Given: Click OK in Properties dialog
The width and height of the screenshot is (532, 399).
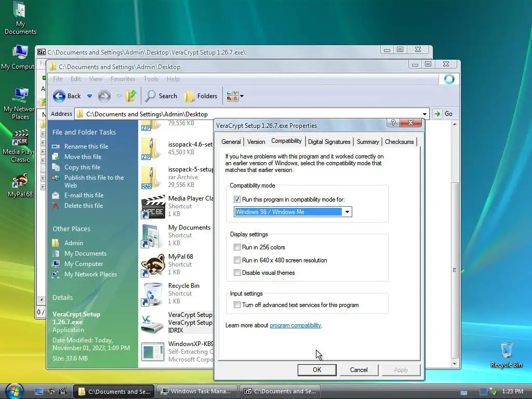Looking at the screenshot, I should point(317,370).
